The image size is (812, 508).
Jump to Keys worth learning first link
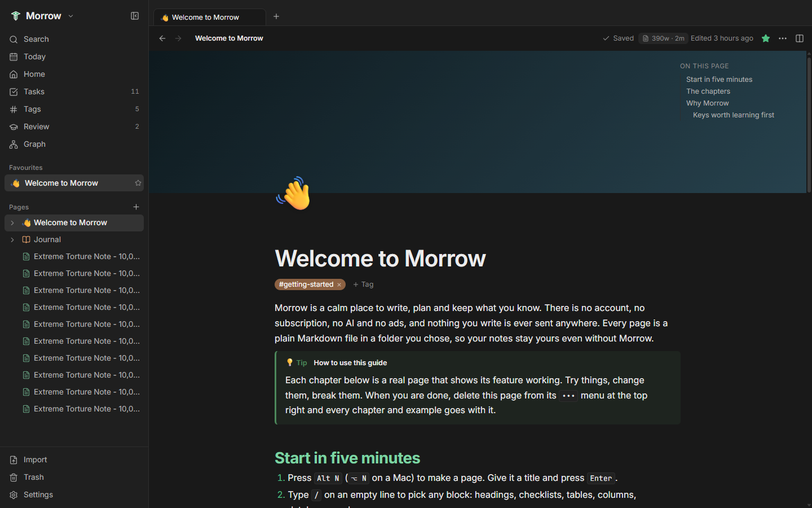(733, 115)
